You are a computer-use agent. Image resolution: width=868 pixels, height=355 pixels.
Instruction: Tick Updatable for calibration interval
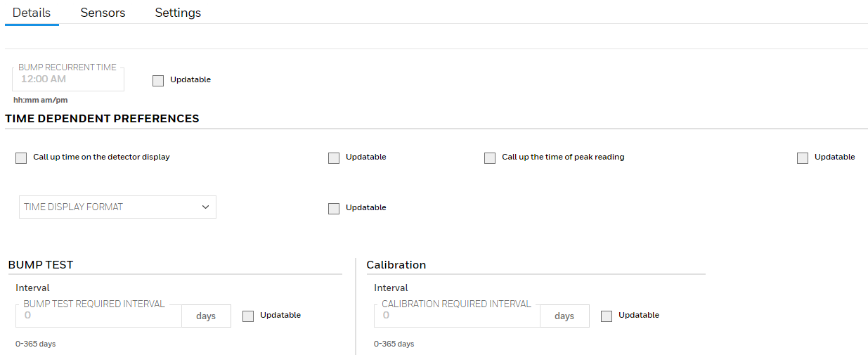(x=607, y=316)
